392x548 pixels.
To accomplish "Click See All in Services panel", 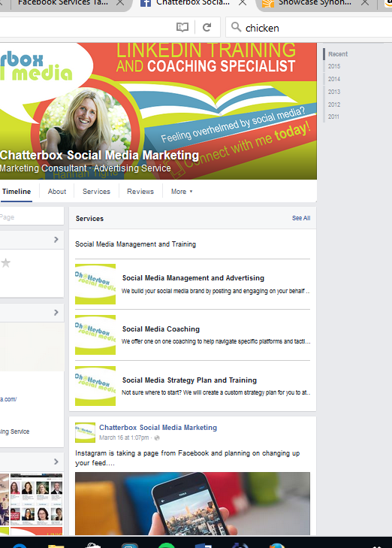I will point(301,218).
